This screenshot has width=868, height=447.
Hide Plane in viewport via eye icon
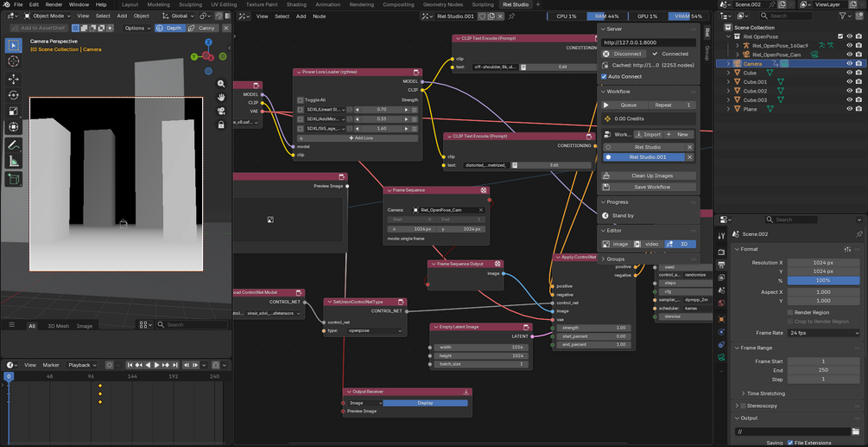pyautogui.click(x=849, y=109)
